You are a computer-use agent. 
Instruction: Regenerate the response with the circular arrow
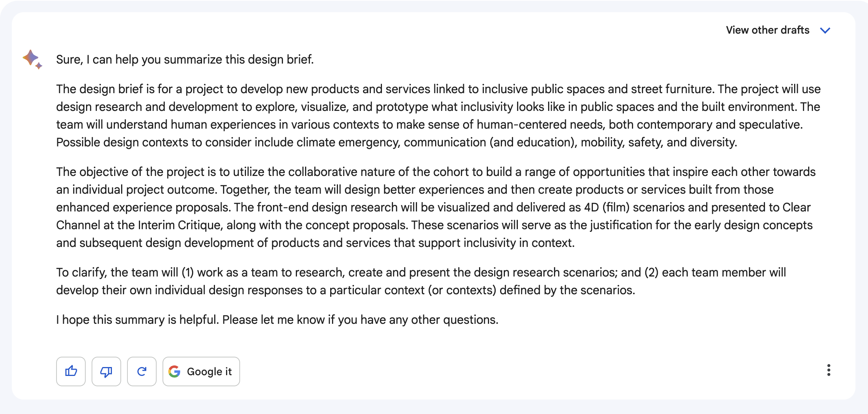tap(142, 371)
